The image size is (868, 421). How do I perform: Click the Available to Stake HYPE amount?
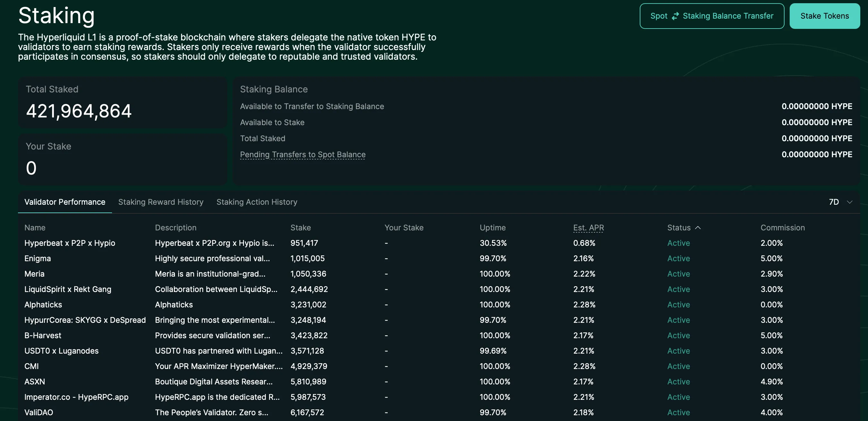point(817,122)
